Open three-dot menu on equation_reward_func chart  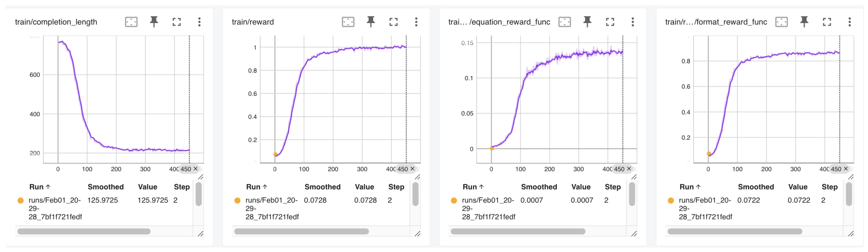click(x=633, y=22)
